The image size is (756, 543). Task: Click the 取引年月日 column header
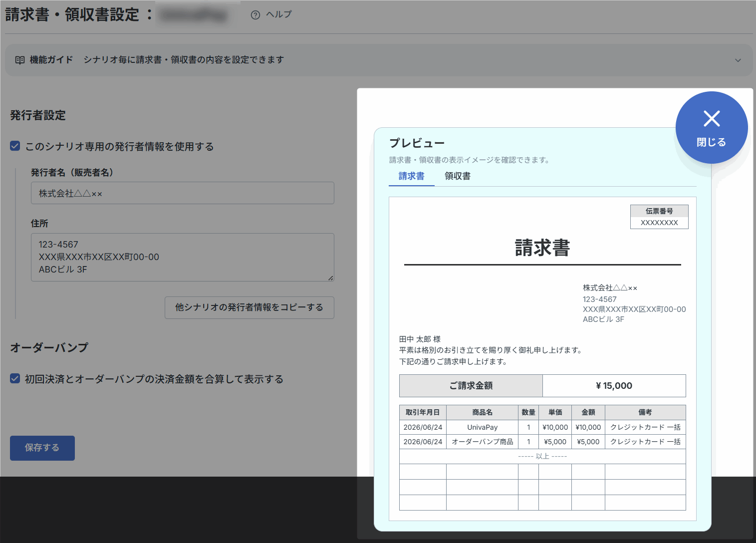(423, 412)
